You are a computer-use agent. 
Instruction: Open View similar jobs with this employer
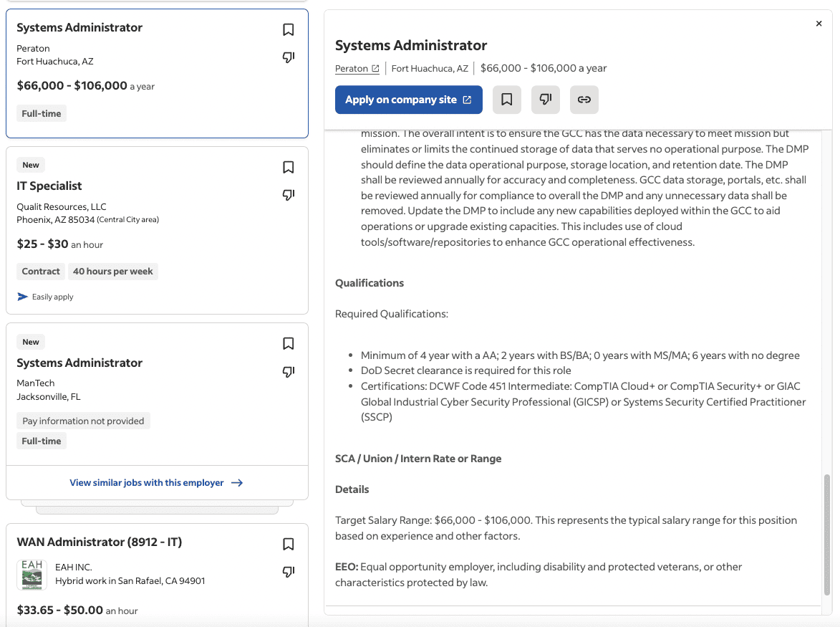click(156, 483)
